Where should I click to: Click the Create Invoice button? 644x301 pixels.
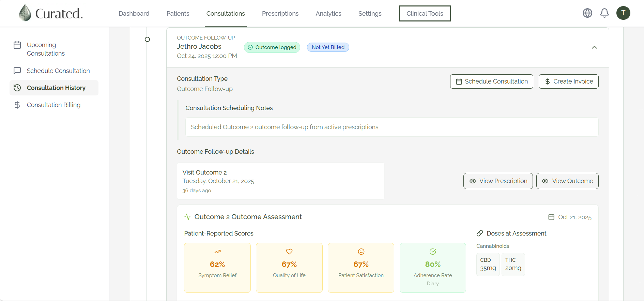(x=568, y=81)
